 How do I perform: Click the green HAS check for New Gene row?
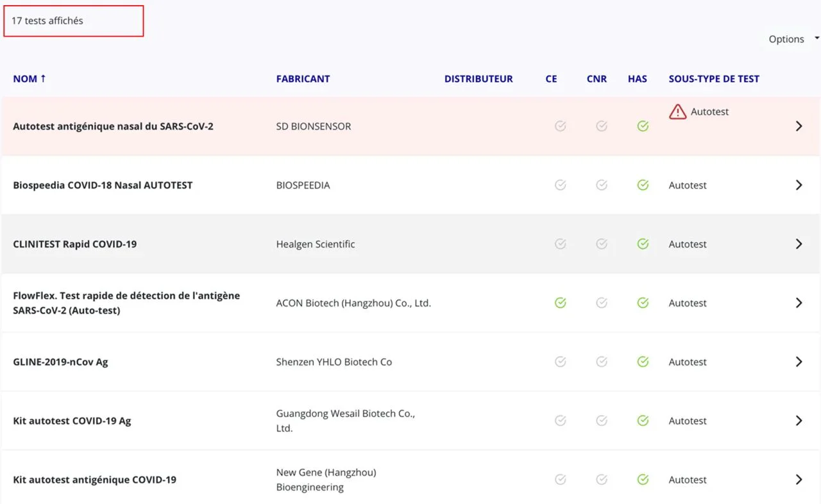click(643, 480)
